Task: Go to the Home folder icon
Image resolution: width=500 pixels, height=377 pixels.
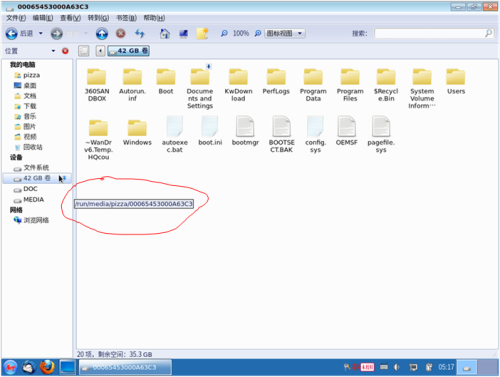Action: point(165,33)
